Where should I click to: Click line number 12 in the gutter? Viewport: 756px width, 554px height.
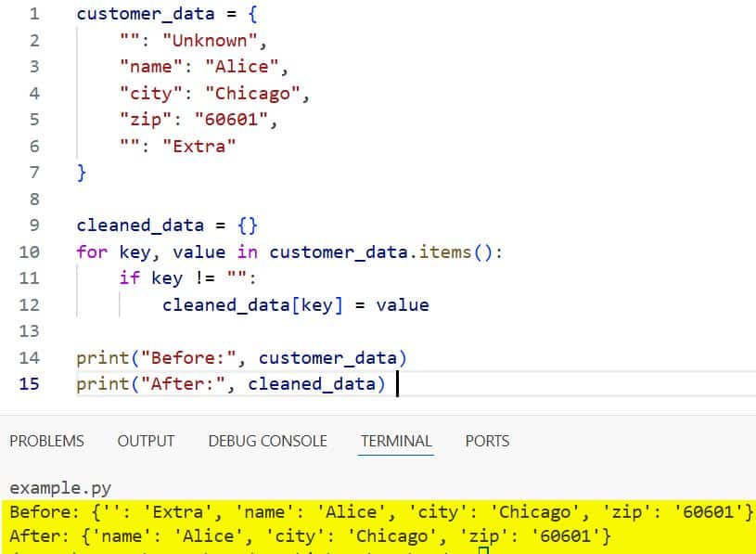click(x=30, y=304)
